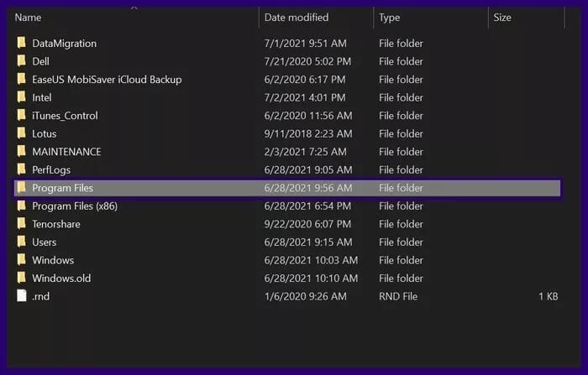The image size is (588, 375).
Task: Click the date 6/28/2021 9:15 AM
Action: click(x=308, y=242)
